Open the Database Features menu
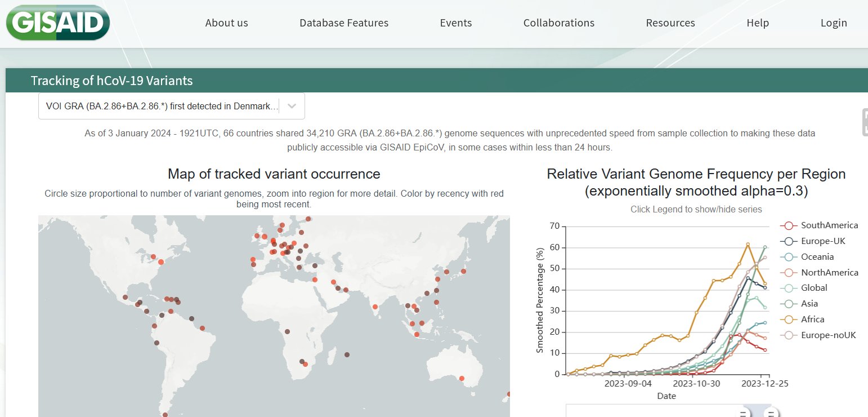Screen dimensions: 868x417 (x=343, y=23)
